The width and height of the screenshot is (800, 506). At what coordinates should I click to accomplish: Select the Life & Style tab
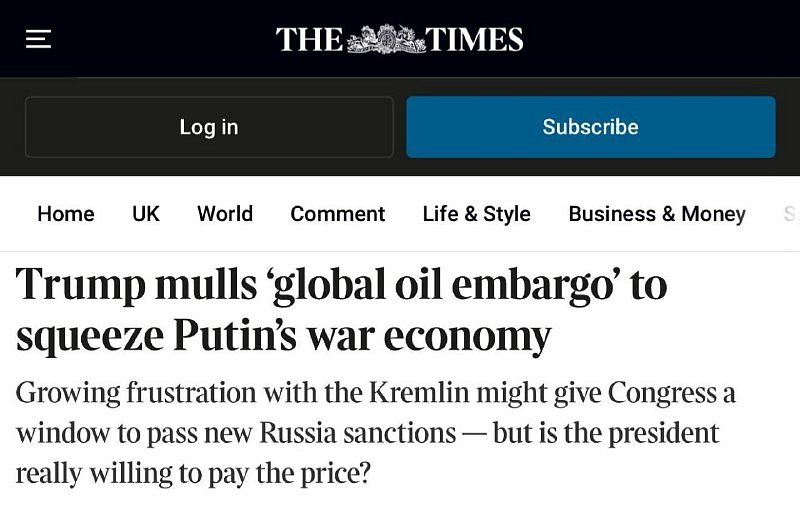coord(476,214)
